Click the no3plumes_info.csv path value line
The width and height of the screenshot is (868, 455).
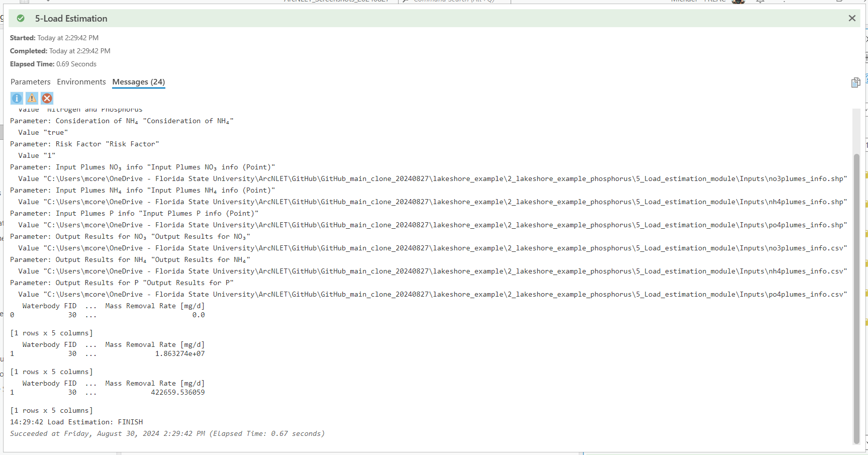433,248
